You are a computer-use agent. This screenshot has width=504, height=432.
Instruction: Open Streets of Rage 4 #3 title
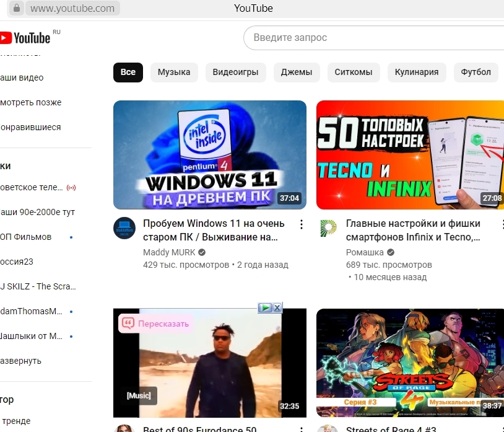(x=391, y=429)
